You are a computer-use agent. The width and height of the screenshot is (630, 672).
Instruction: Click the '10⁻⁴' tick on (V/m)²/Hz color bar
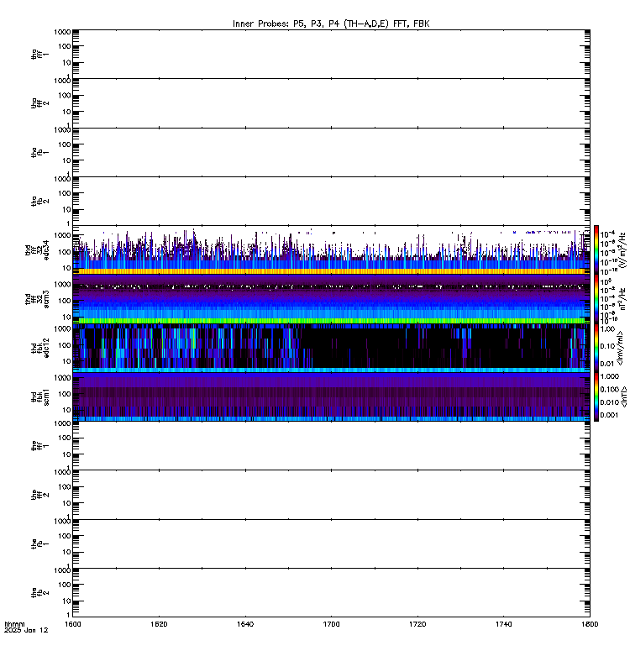[x=608, y=234]
